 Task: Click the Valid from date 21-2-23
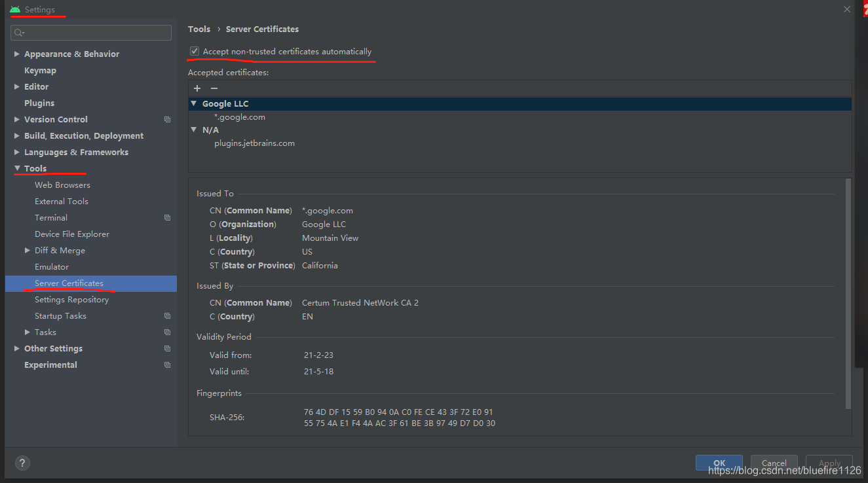click(x=318, y=355)
